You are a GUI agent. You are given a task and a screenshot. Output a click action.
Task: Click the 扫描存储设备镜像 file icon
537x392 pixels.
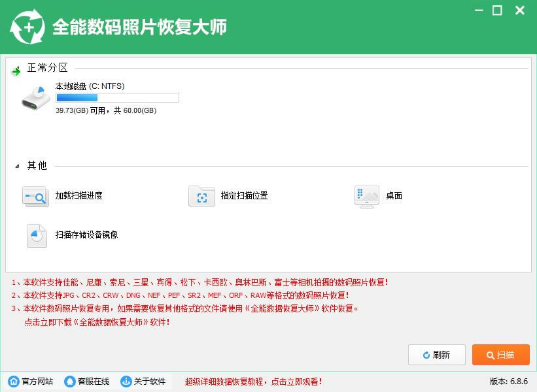(37, 236)
